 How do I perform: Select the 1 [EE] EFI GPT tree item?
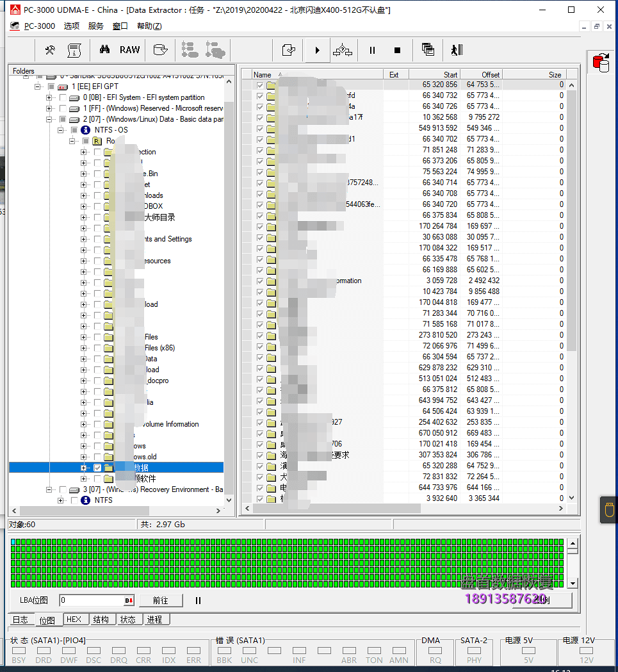pyautogui.click(x=94, y=86)
